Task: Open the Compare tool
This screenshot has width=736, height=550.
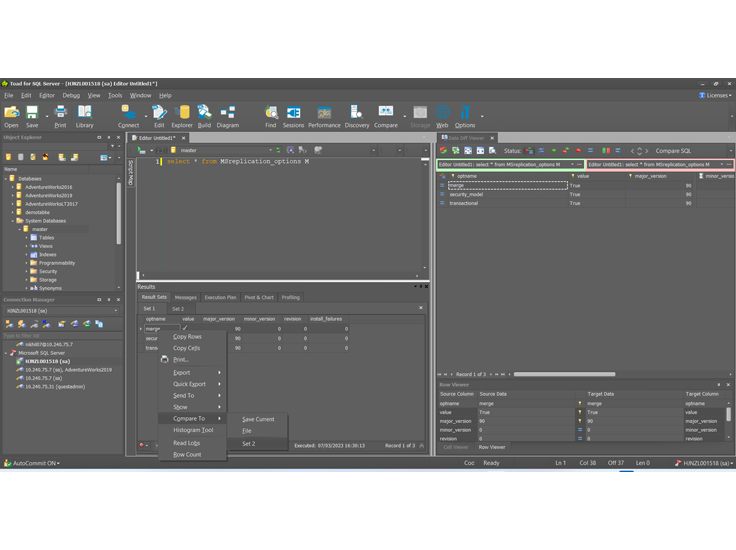Action: tap(386, 116)
